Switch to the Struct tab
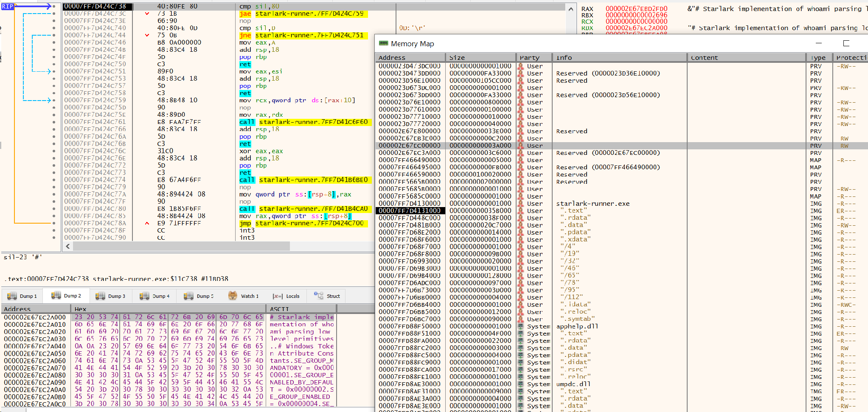Screen dimensions: 868x412 (x=327, y=296)
